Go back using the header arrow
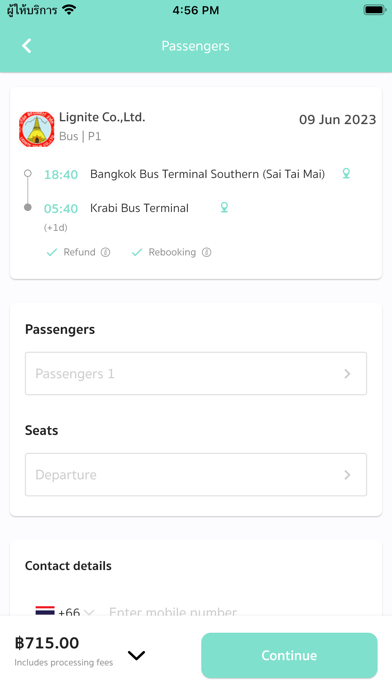This screenshot has width=392, height=696. (x=27, y=46)
